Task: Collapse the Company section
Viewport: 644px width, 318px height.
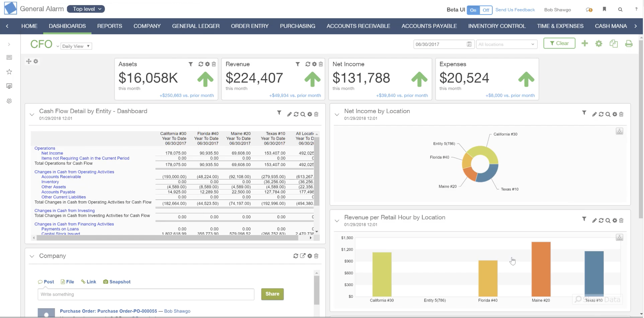Action: [x=32, y=256]
